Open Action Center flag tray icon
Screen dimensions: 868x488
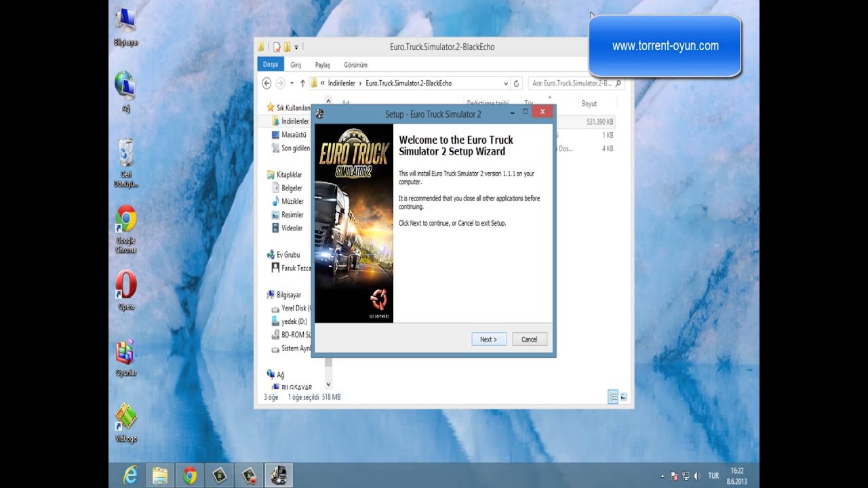674,476
